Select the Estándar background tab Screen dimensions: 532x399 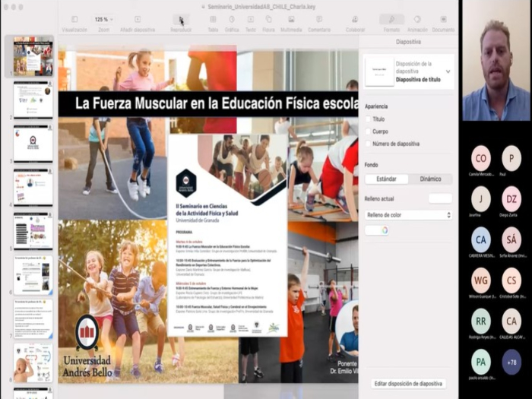click(386, 179)
